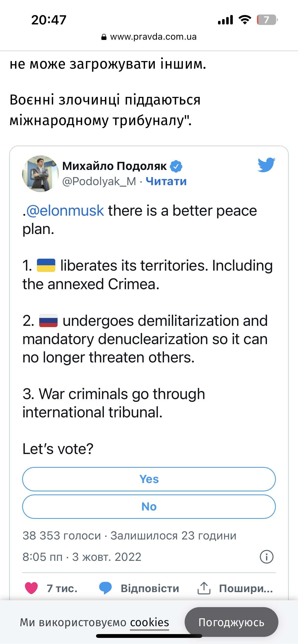Tap the blue reply bubble icon
The image size is (298, 644).
click(x=105, y=588)
